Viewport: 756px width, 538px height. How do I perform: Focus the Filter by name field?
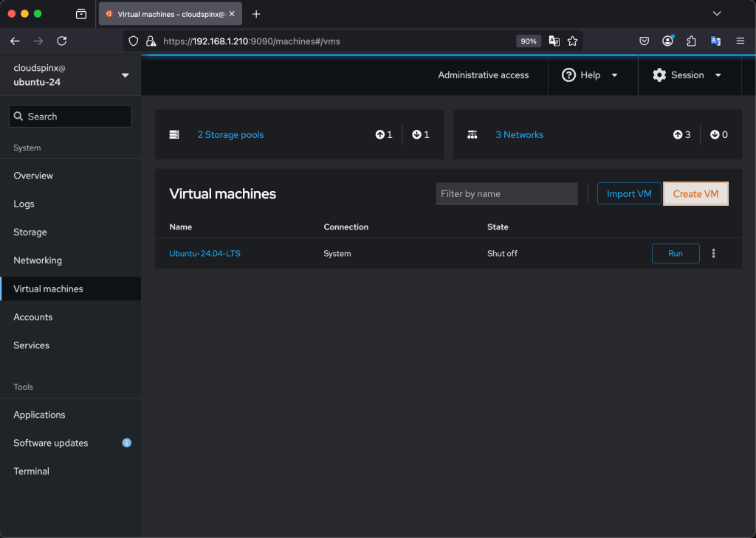506,193
